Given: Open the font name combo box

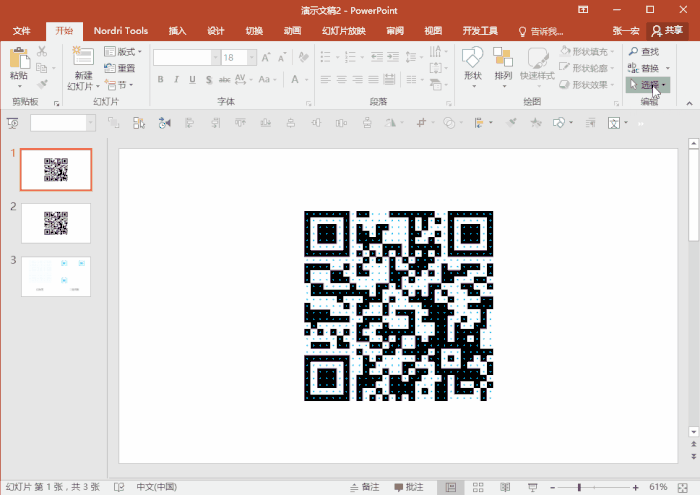Looking at the screenshot, I should point(187,58).
